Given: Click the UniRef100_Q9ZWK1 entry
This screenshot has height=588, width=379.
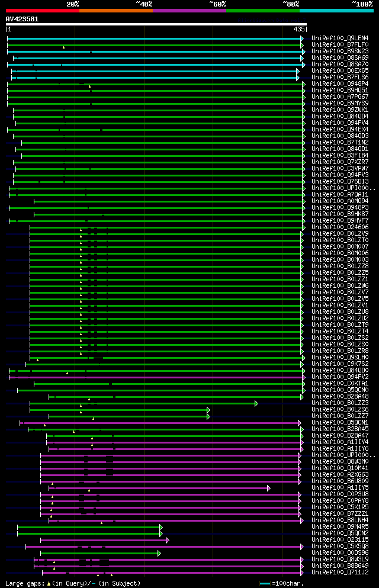Looking at the screenshot, I should click(x=340, y=110).
